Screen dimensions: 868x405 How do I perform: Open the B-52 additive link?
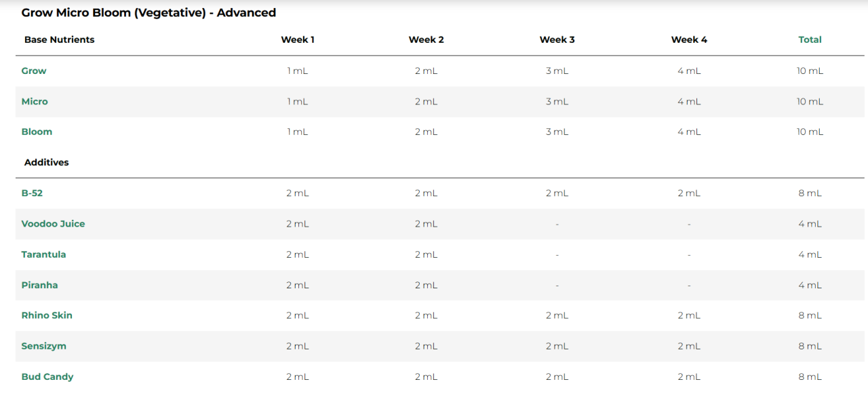click(32, 193)
